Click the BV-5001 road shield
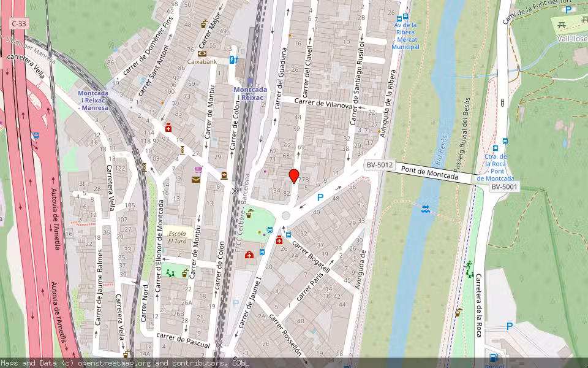The height and width of the screenshot is (368, 588). tap(504, 186)
